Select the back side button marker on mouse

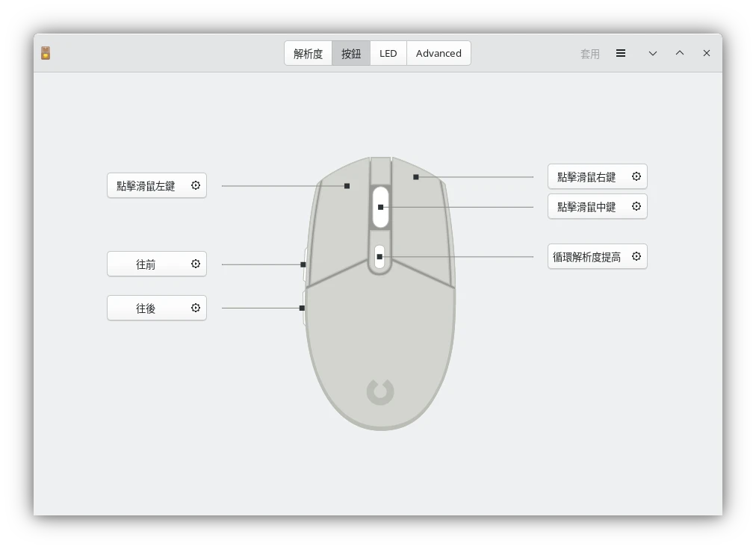pos(303,308)
